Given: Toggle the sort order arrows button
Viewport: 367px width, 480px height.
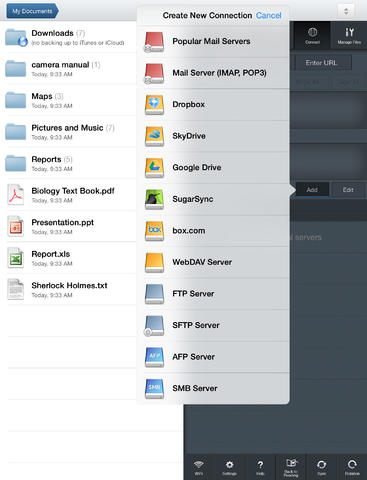Looking at the screenshot, I should 346,11.
